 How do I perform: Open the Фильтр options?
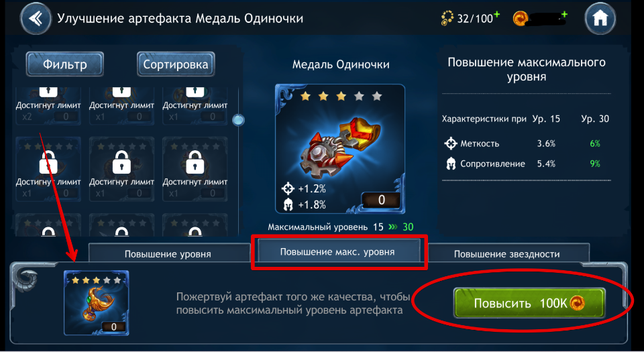(x=65, y=64)
